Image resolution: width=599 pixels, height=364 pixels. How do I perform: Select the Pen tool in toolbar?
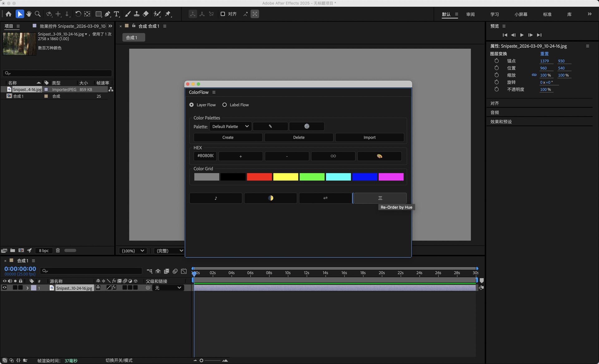pyautogui.click(x=107, y=14)
